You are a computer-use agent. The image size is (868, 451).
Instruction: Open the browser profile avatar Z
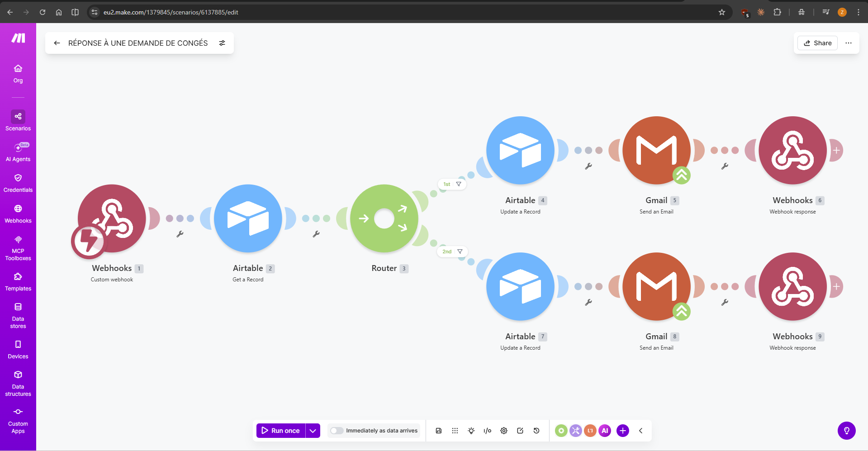click(x=842, y=12)
